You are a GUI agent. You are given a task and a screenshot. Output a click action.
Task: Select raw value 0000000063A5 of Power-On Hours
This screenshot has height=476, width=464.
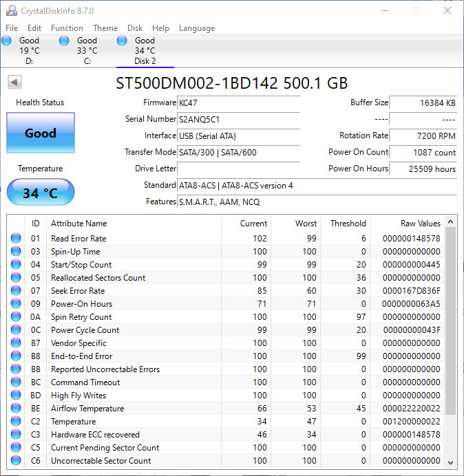click(x=411, y=304)
